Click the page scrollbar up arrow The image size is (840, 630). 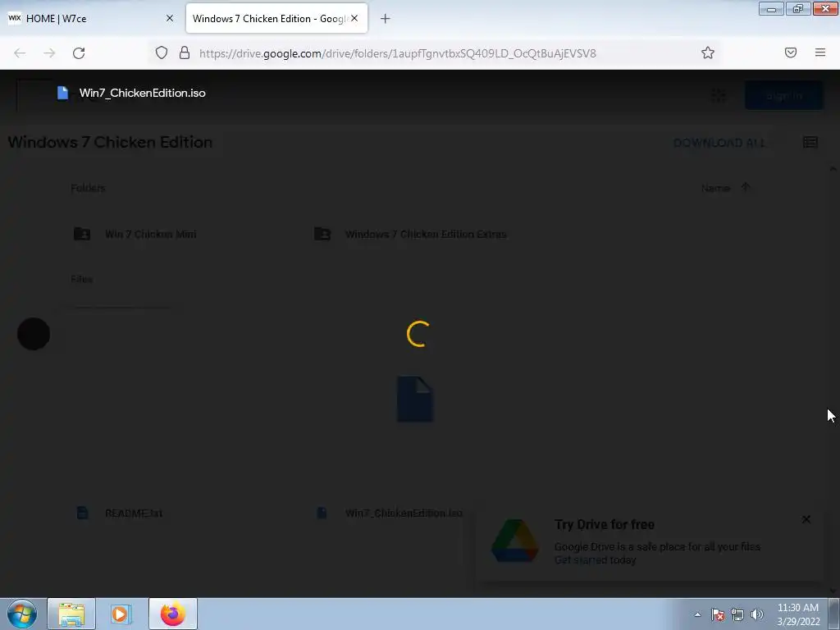coord(833,169)
